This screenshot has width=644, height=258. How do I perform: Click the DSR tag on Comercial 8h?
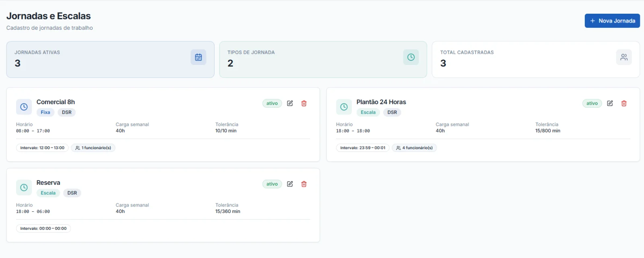pos(67,113)
